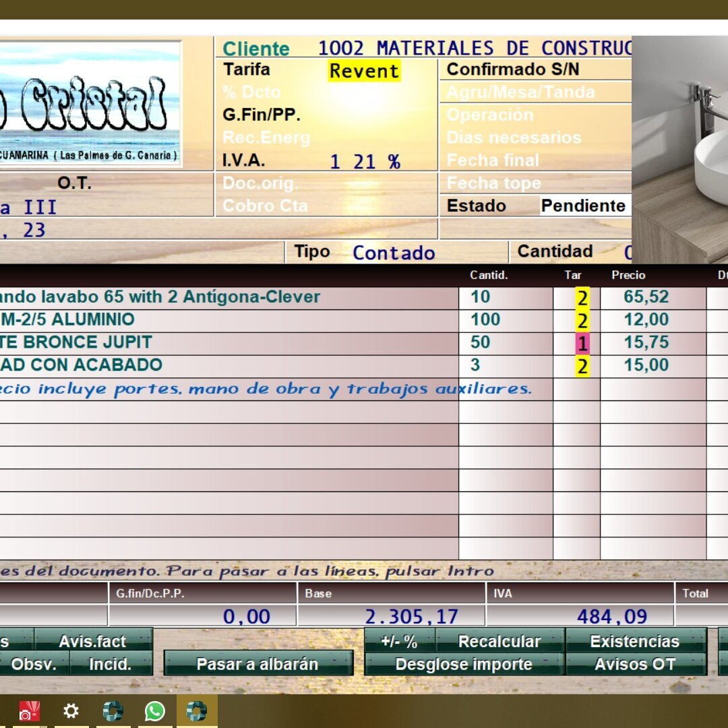
Task: Open the Settings gear in the taskbar
Action: pyautogui.click(x=71, y=711)
